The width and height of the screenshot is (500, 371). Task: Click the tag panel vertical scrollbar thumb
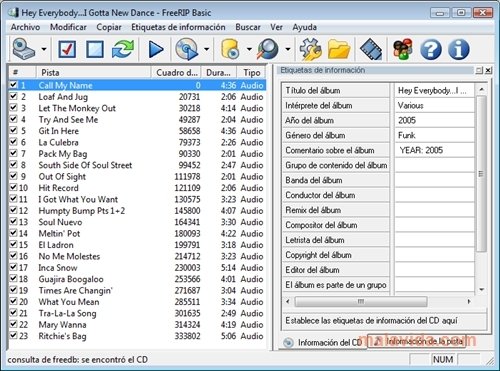481,174
